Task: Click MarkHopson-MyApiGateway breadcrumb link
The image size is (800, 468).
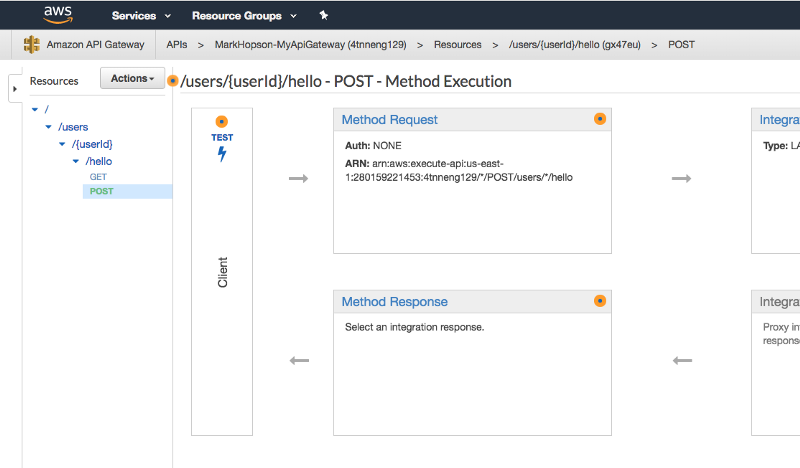Action: [310, 45]
